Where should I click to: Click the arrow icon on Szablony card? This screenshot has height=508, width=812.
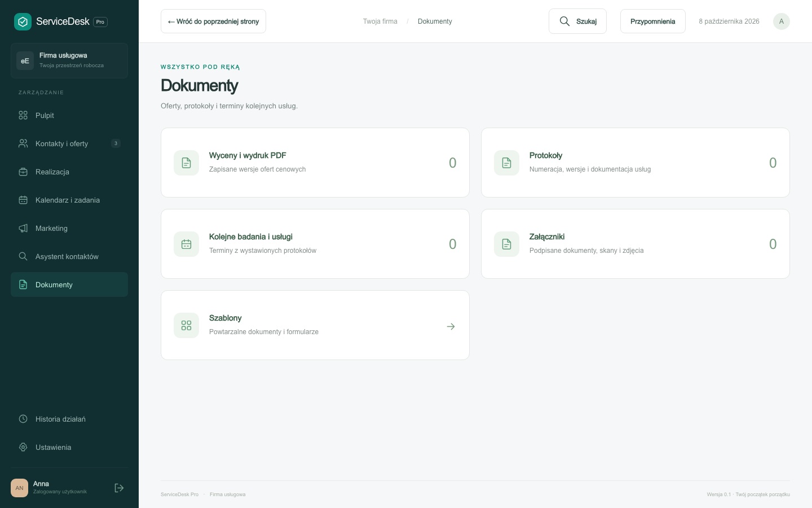(451, 326)
